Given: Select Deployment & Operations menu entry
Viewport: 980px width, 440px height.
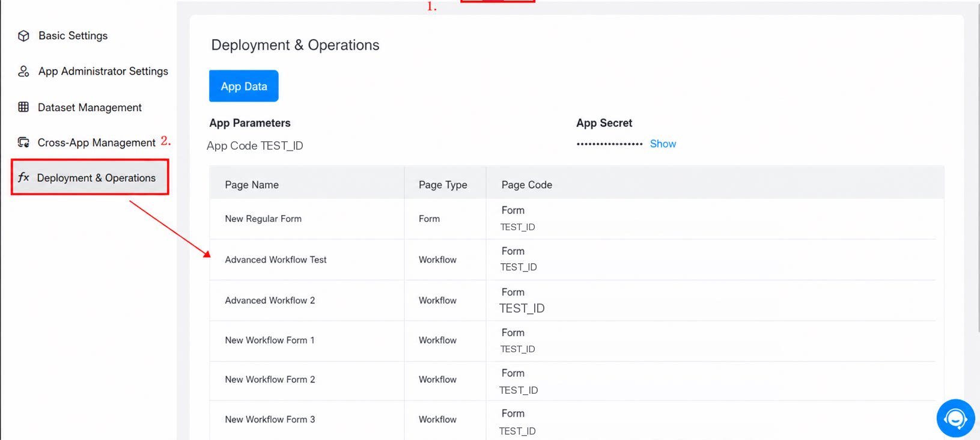Looking at the screenshot, I should (90, 177).
